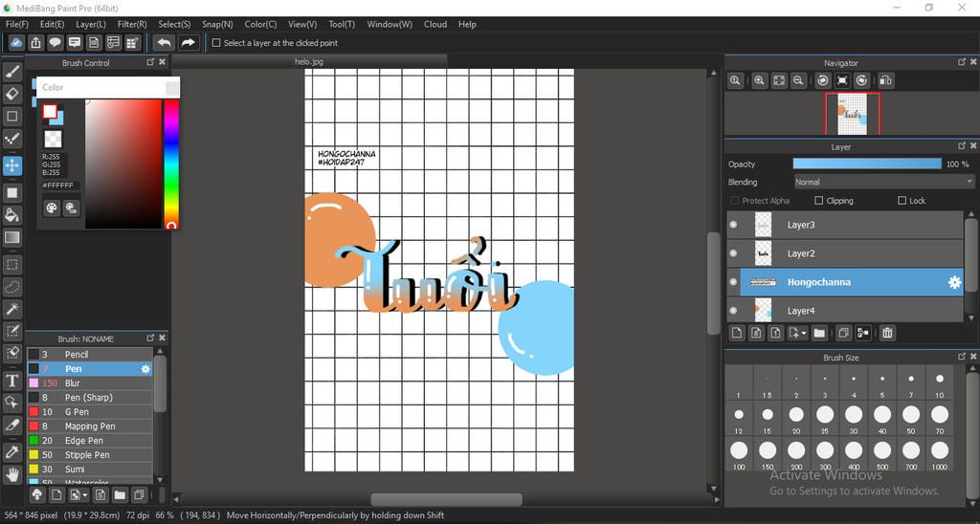Open the File menu

click(17, 24)
